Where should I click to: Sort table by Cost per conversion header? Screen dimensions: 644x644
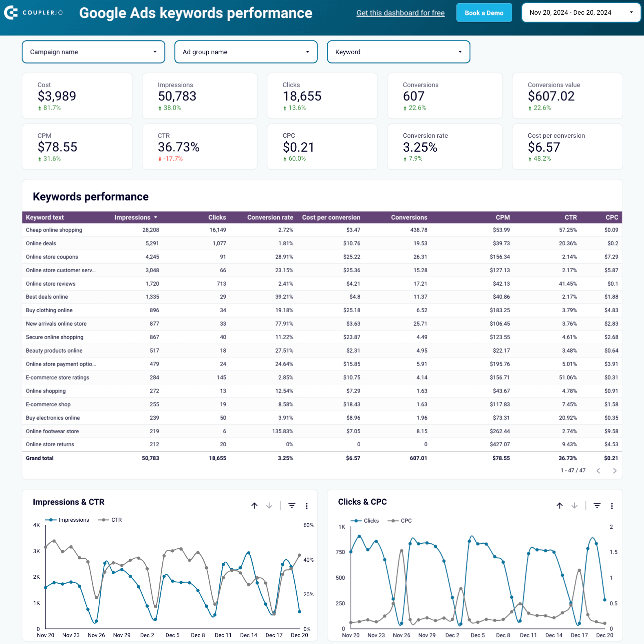(x=331, y=218)
